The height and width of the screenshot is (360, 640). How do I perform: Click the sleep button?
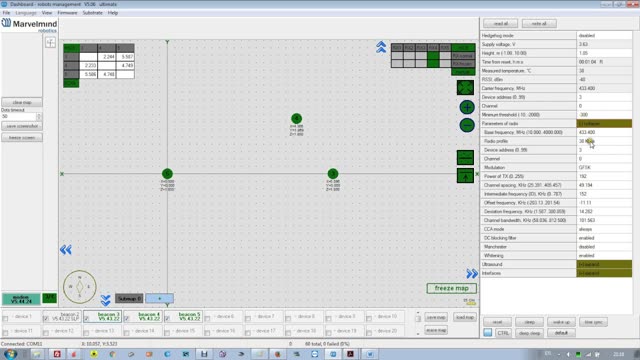(x=529, y=322)
